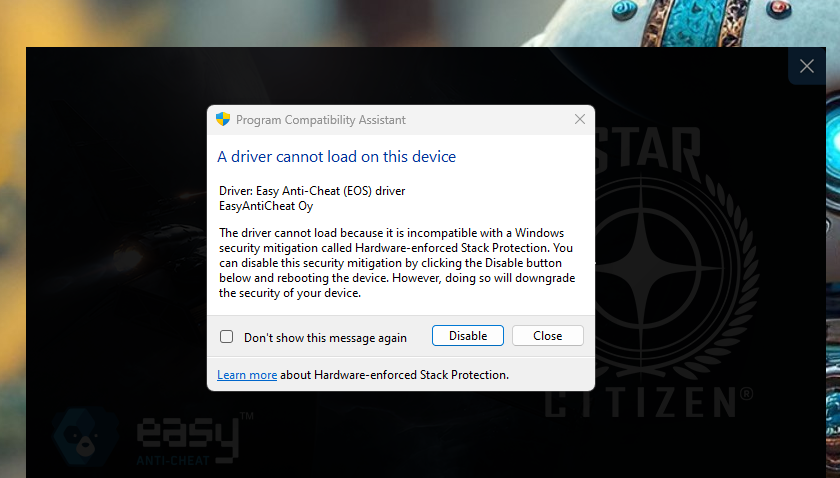The height and width of the screenshot is (478, 840).
Task: Click the Close button in the dialog
Action: 548,335
